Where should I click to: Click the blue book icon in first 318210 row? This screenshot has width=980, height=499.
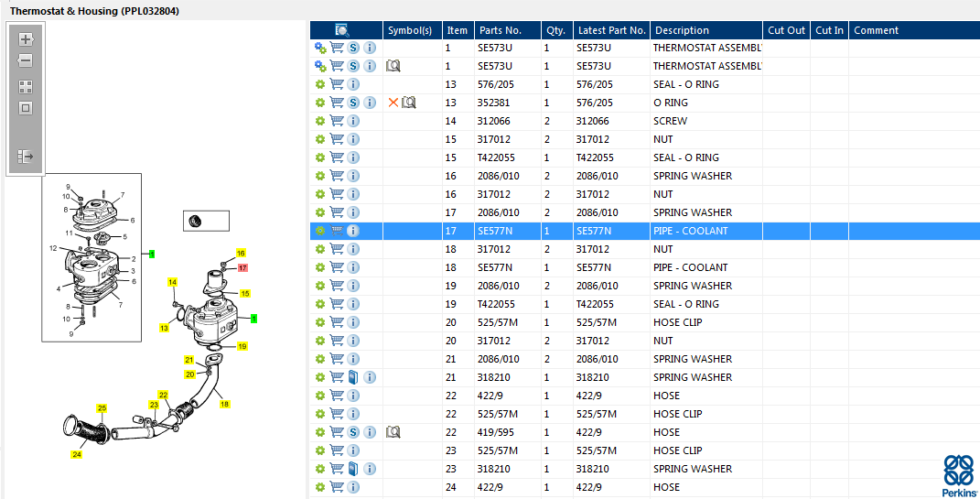(x=353, y=377)
